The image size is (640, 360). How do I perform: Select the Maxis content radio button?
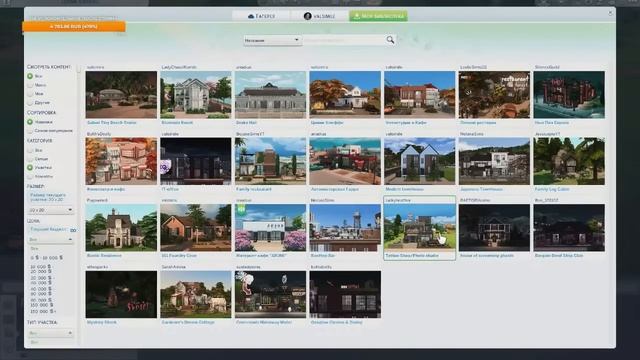(30, 85)
